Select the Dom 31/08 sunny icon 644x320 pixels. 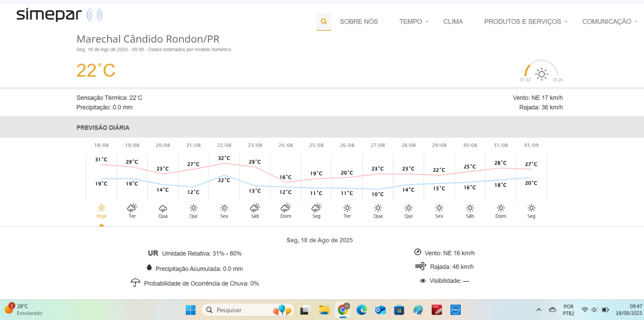tap(501, 207)
